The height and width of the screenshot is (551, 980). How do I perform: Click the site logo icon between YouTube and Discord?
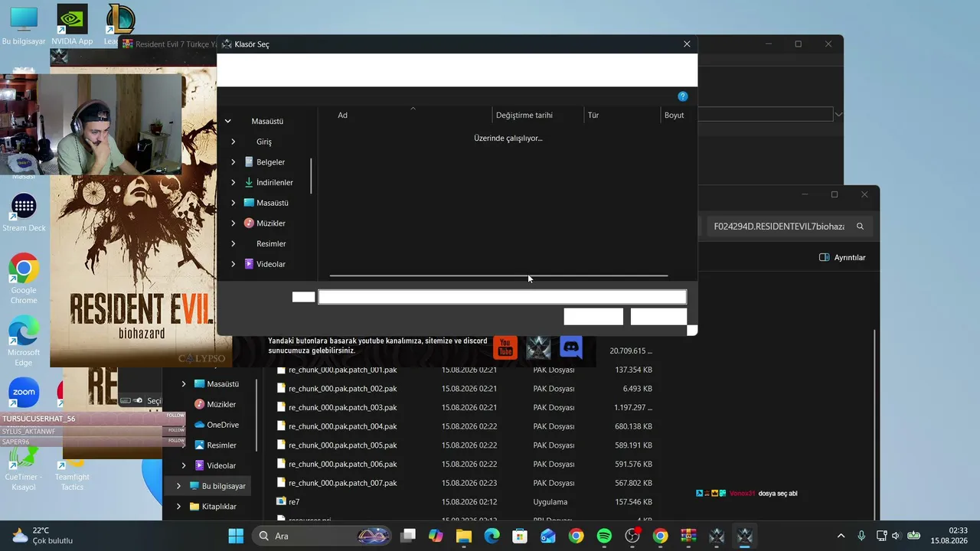538,347
